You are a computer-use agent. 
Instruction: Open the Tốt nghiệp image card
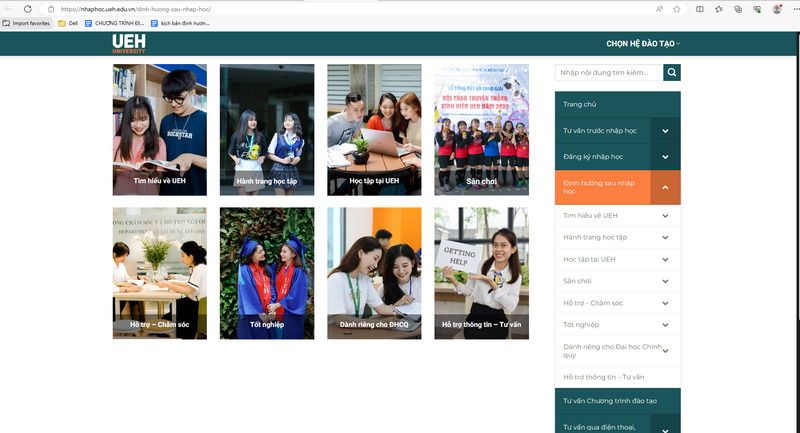[x=267, y=273]
